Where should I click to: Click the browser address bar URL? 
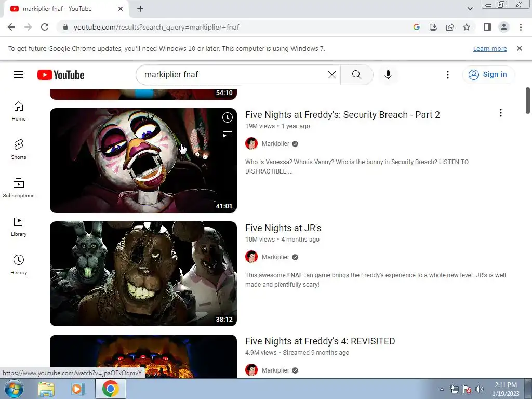[156, 27]
